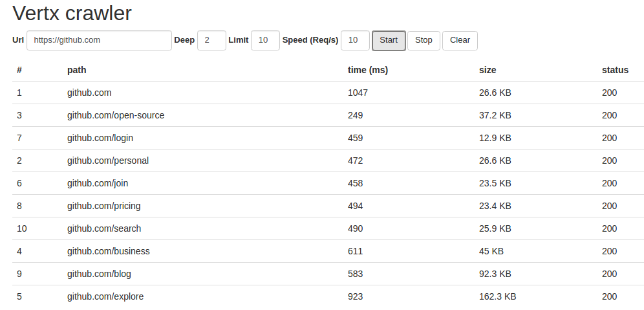Click the Stop button
This screenshot has width=644, height=310.
coord(424,40)
